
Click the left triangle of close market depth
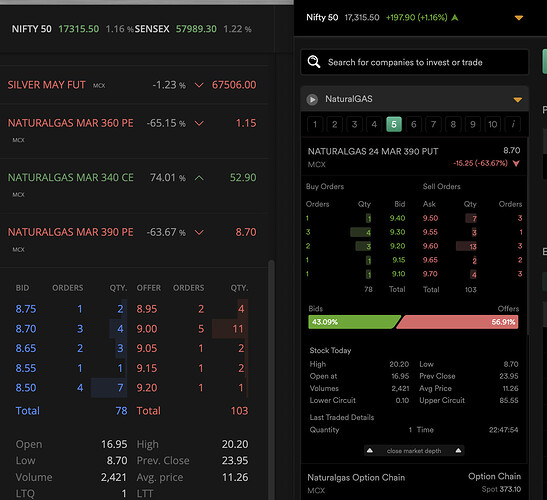click(x=370, y=450)
